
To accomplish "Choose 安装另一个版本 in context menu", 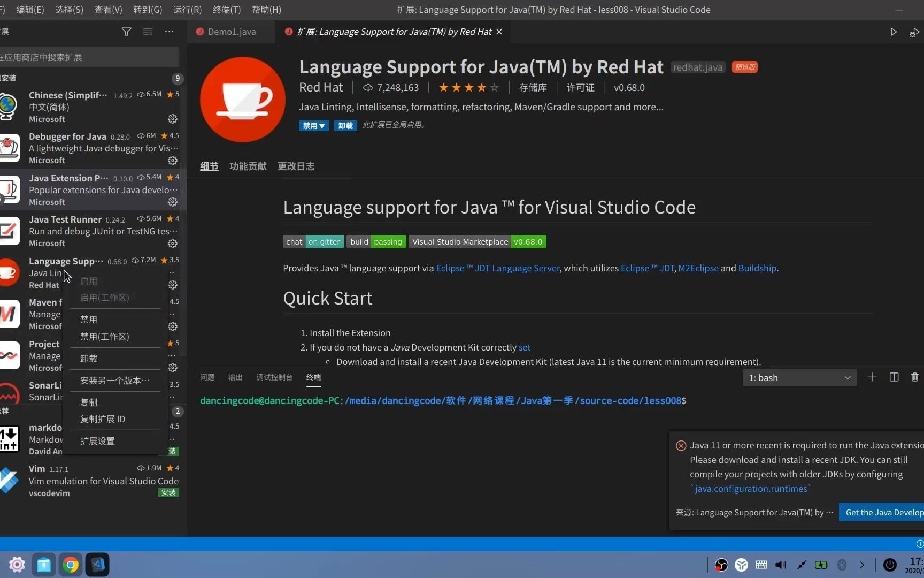I will click(114, 381).
